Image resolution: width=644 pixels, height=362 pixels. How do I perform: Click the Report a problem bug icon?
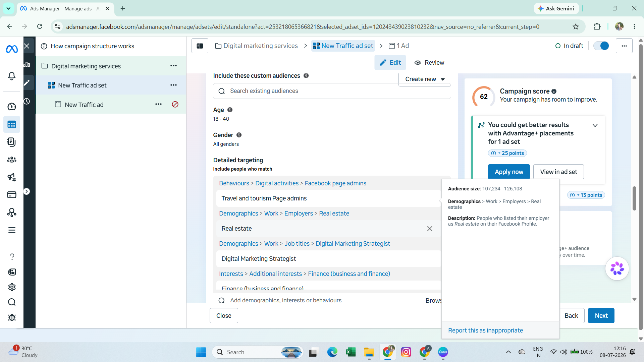(12, 317)
